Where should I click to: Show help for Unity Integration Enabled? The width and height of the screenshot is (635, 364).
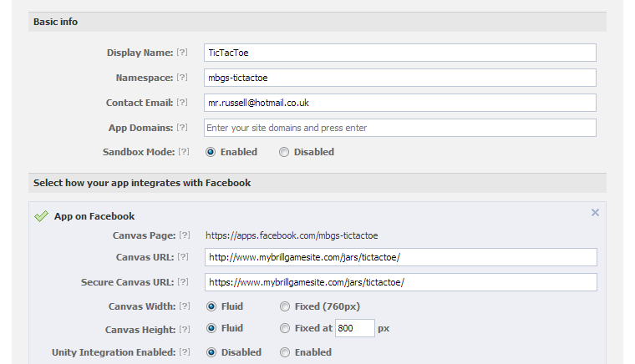(x=185, y=351)
